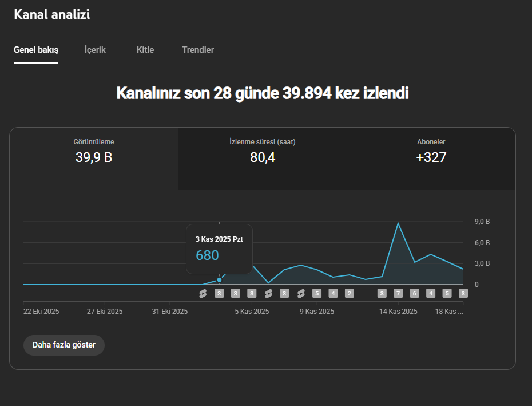Image resolution: width=532 pixels, height=406 pixels.
Task: Select the Genel bakış tab
Action: 36,50
